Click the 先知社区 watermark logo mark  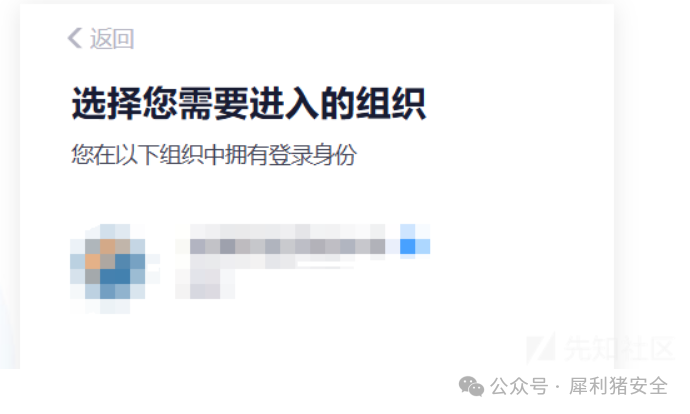pos(541,349)
